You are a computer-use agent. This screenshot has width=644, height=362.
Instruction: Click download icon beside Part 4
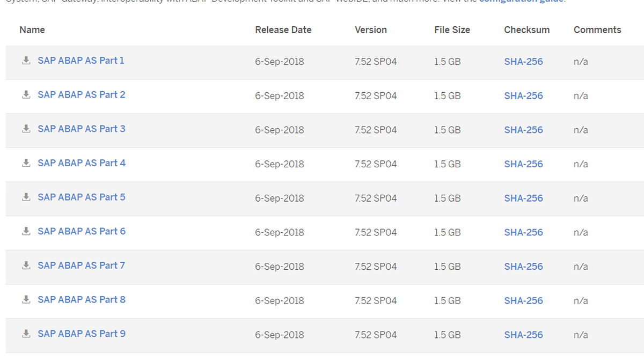click(26, 163)
